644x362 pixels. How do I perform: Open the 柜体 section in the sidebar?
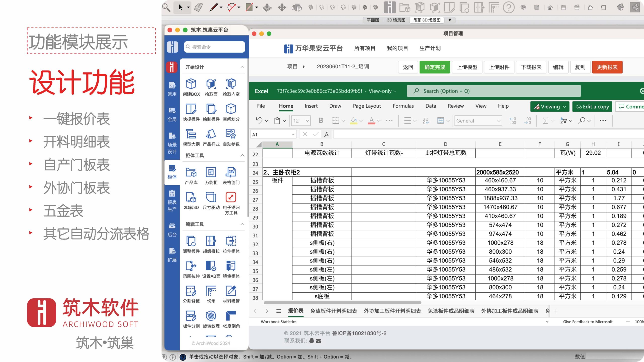[x=172, y=171]
